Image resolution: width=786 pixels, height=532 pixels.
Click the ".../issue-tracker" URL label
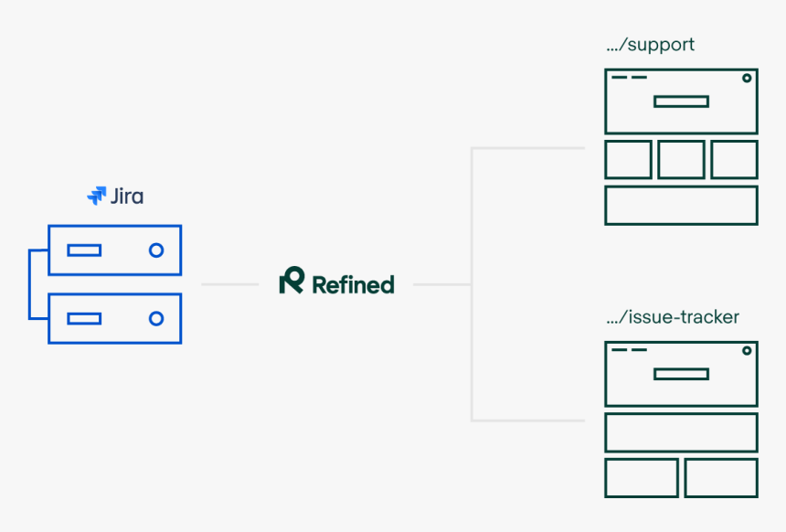click(x=673, y=317)
